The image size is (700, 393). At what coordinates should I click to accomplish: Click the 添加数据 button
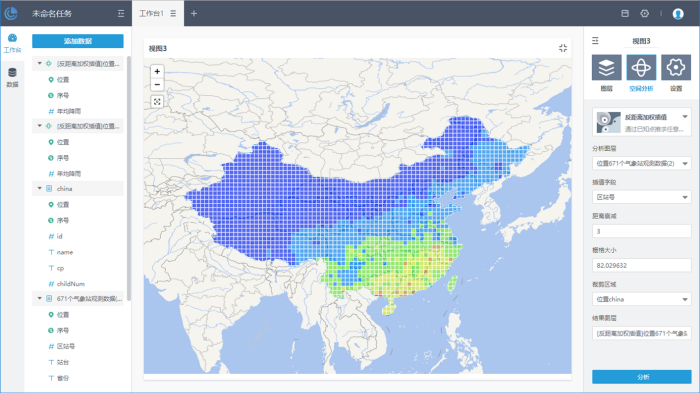(78, 41)
